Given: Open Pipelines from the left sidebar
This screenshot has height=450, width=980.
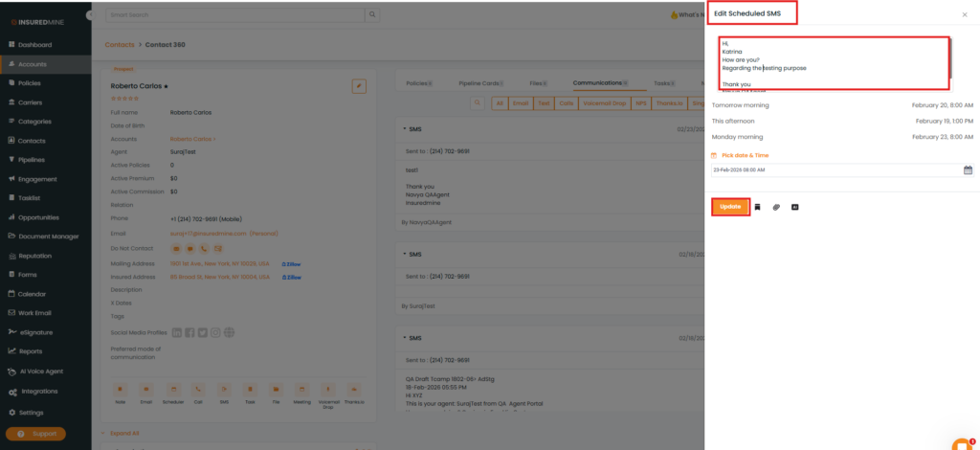Looking at the screenshot, I should tap(32, 160).
